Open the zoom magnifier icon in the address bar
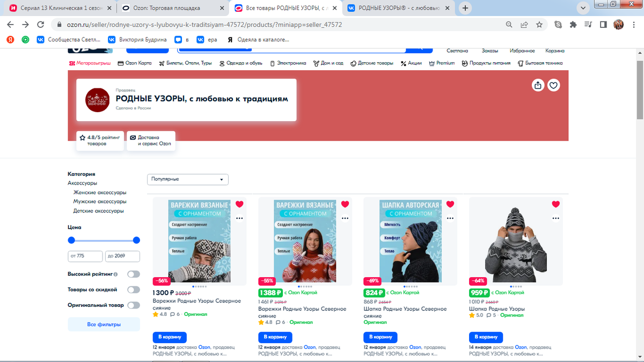 coord(509,25)
